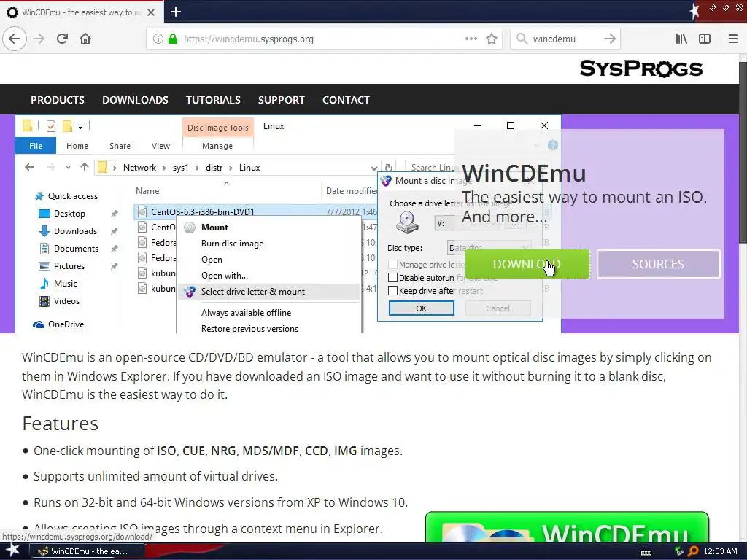Screen dimensions: 747x560
Task: Click the SysProgs logo
Action: coord(640,69)
